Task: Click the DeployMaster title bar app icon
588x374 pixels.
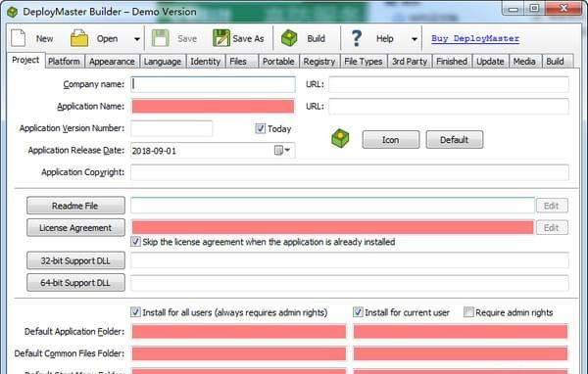Action: [x=13, y=12]
